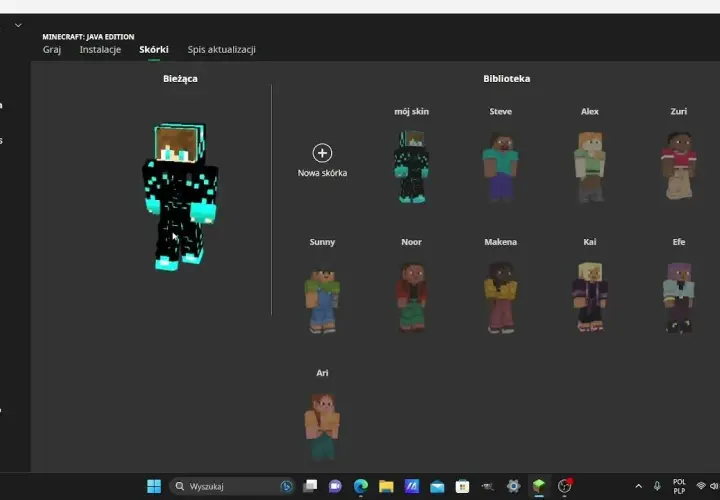Click the Makena name label
This screenshot has height=500, width=720.
(501, 242)
